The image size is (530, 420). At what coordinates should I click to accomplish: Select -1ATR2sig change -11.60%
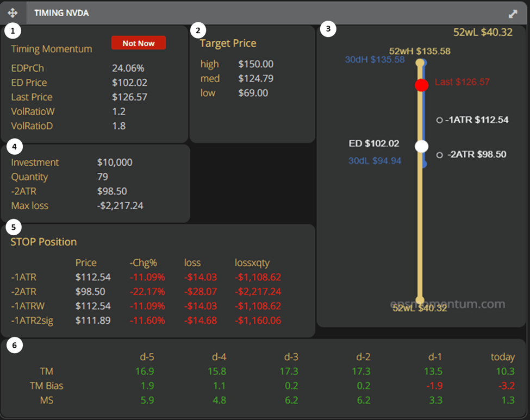(x=147, y=321)
